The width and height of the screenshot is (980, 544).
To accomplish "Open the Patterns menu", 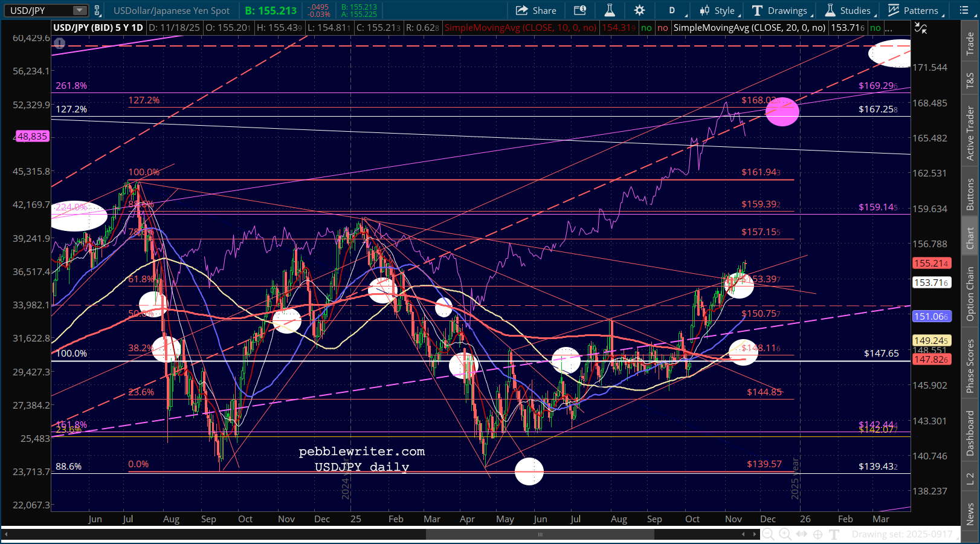I will [914, 10].
